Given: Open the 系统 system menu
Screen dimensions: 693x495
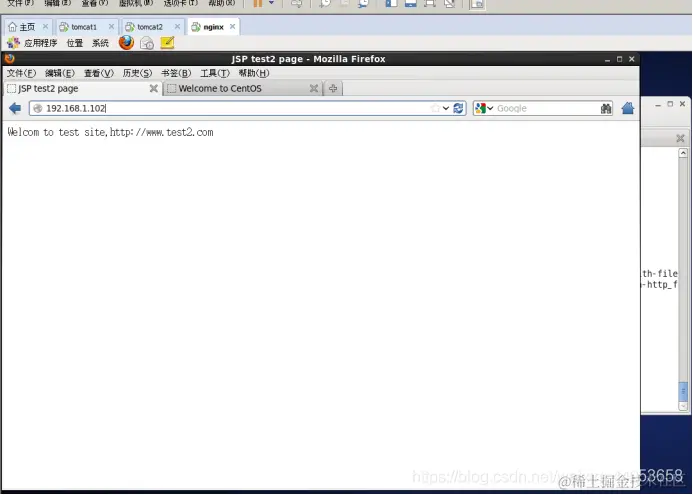Looking at the screenshot, I should (x=100, y=43).
